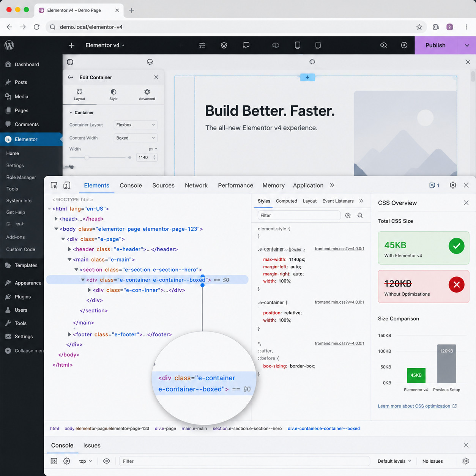
Task: Toggle DevTools inspect element picker
Action: tap(54, 185)
